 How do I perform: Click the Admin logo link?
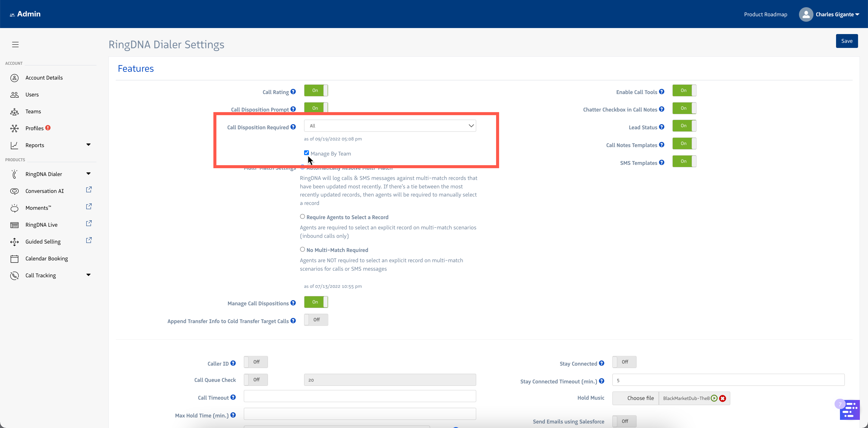[x=25, y=14]
